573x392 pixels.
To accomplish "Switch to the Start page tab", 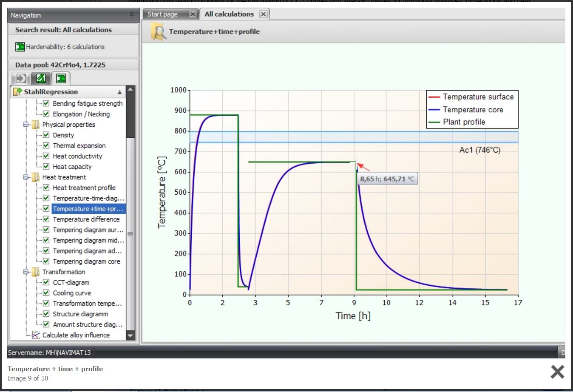I will tap(162, 14).
